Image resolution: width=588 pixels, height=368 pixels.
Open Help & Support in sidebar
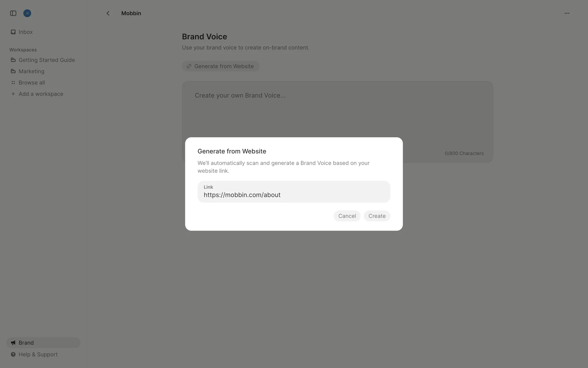(38, 354)
